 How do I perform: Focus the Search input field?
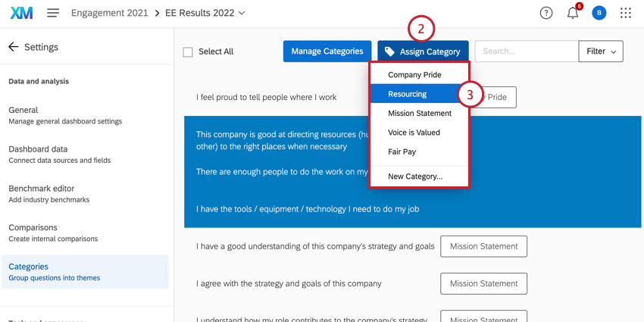(x=526, y=52)
